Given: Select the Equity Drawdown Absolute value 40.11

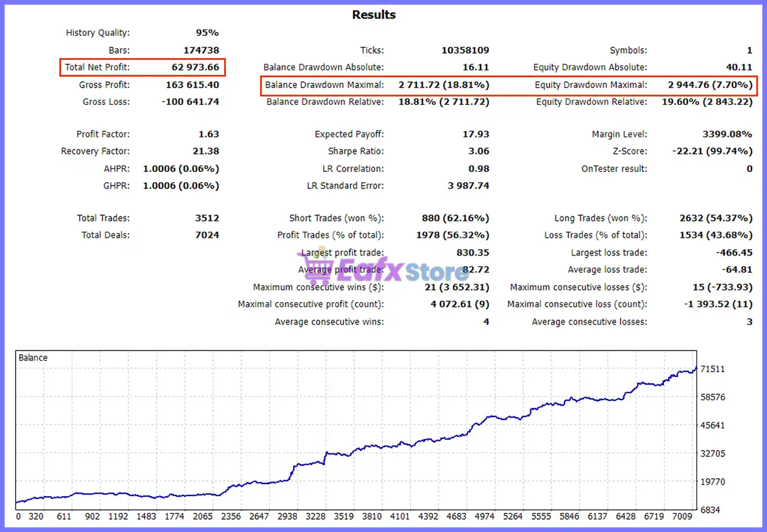Looking at the screenshot, I should tap(739, 68).
